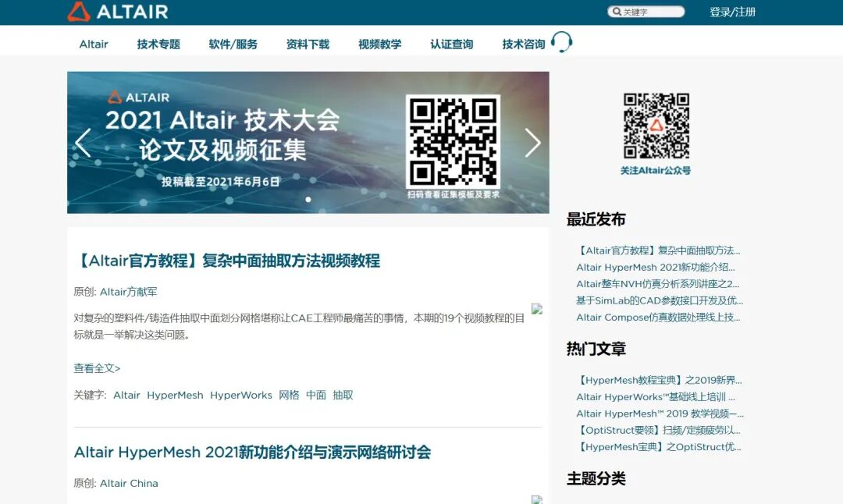Image resolution: width=843 pixels, height=504 pixels.
Task: Click the 热门文章 section heading
Action: [596, 349]
